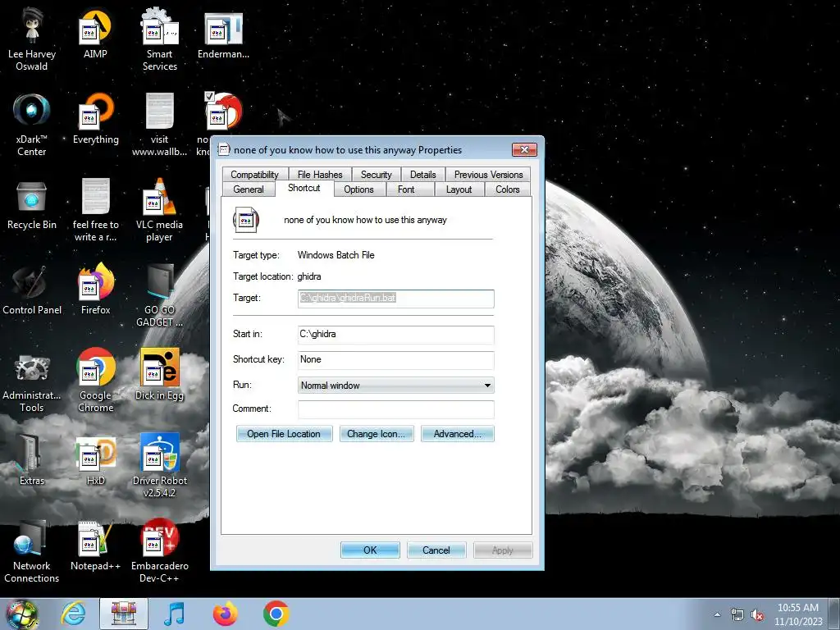Select the Dick in Egg desktop shortcut
This screenshot has height=630, width=840.
tap(159, 374)
